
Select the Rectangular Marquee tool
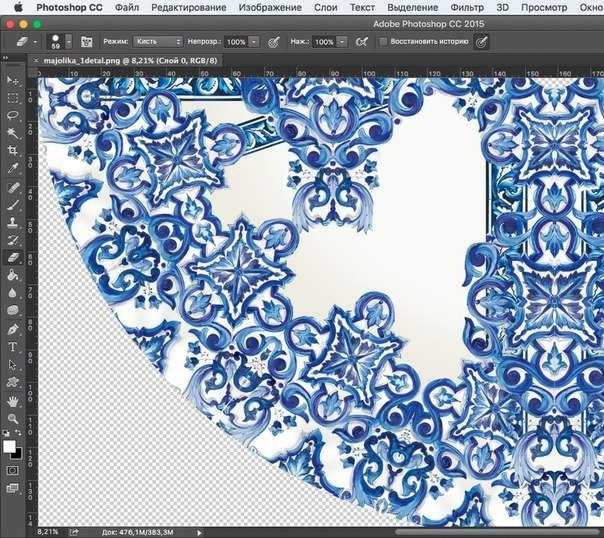(x=12, y=98)
